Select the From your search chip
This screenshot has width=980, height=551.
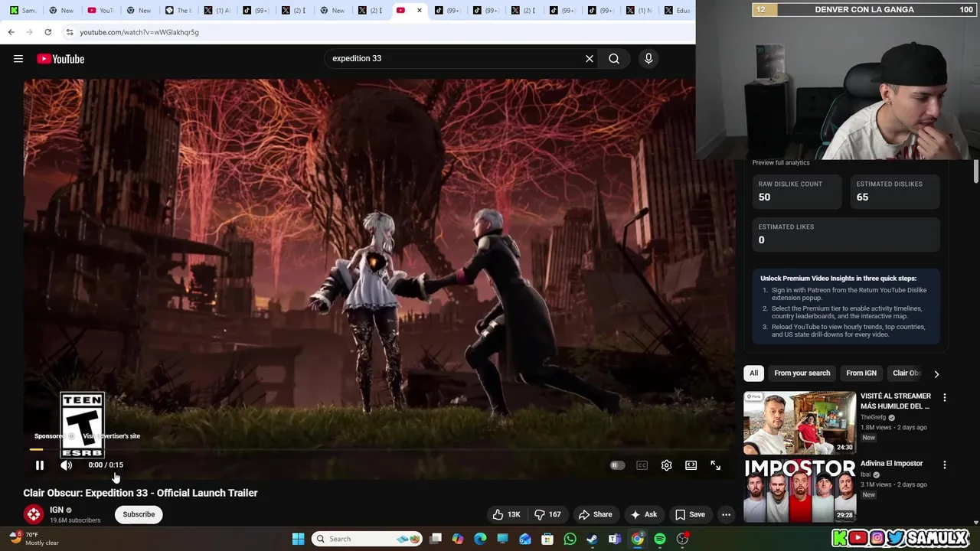(802, 373)
